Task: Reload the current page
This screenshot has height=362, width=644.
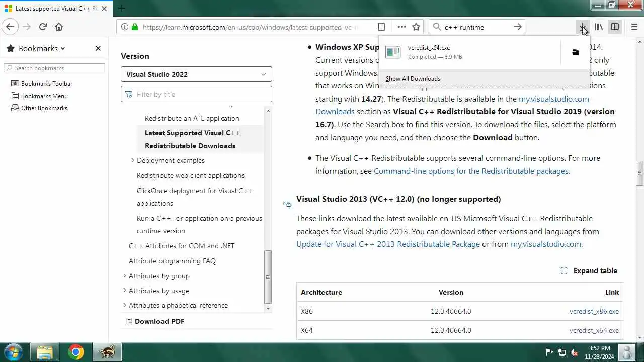Action: click(43, 27)
